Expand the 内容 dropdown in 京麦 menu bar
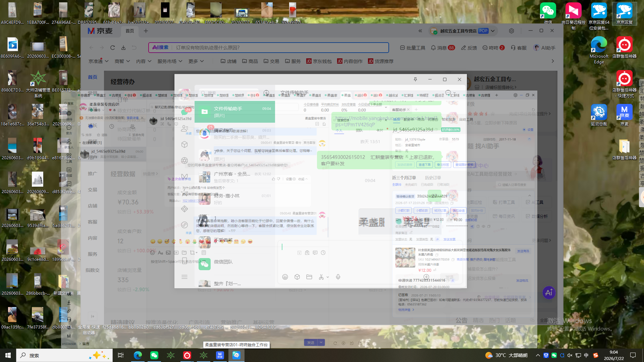Screen dimensions: 644x362 [x=144, y=61]
